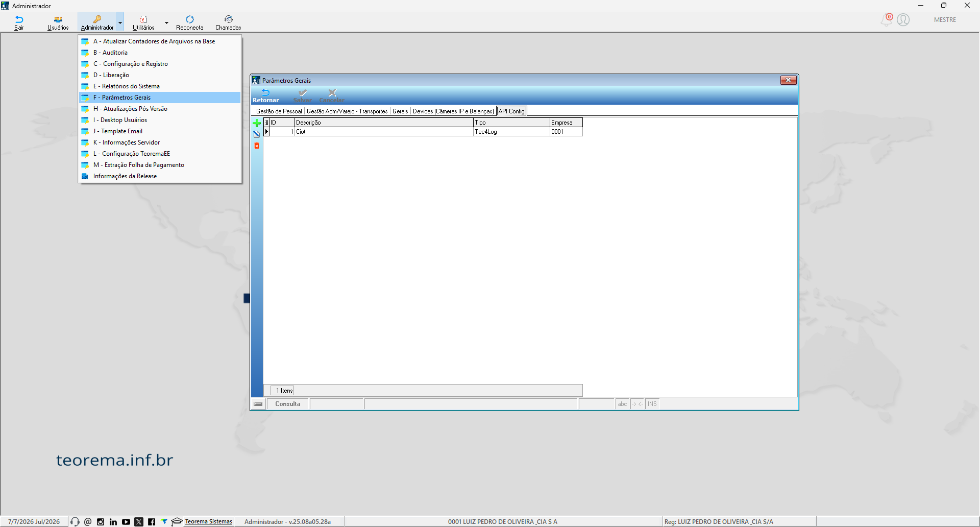Select the '0001' empresa cell

tap(566, 132)
